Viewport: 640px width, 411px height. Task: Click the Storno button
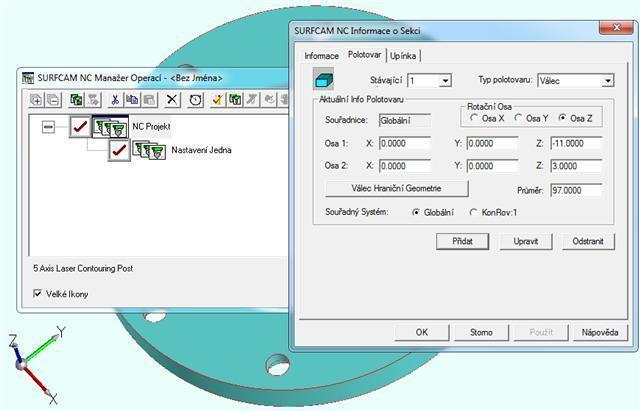point(481,332)
